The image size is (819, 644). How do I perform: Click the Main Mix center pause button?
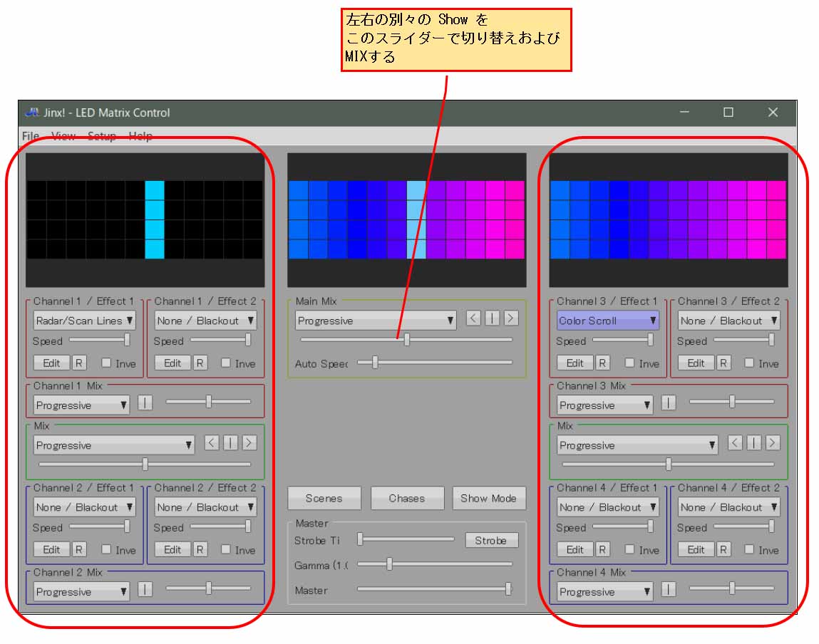(493, 318)
